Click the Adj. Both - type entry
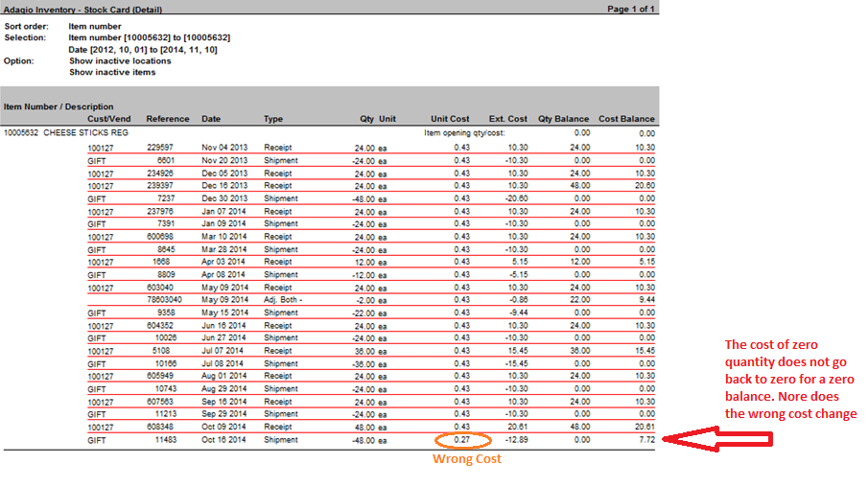 tap(283, 300)
